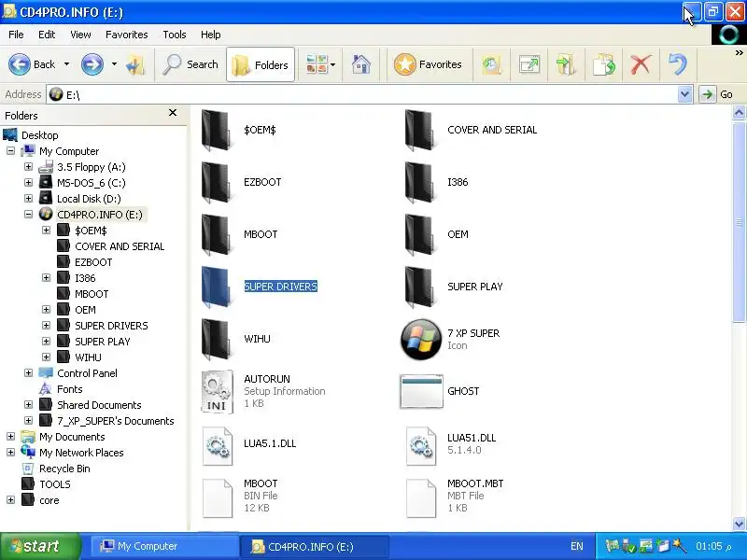The image size is (747, 560).
Task: Select the MBOOT.MBT file icon
Action: [421, 498]
